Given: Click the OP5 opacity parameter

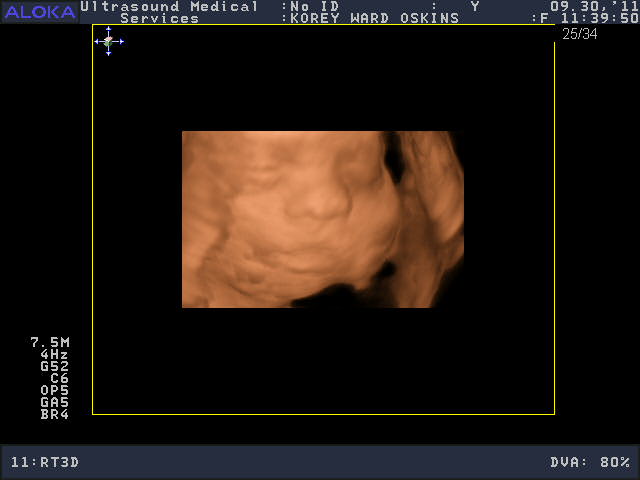Looking at the screenshot, I should pos(54,391).
